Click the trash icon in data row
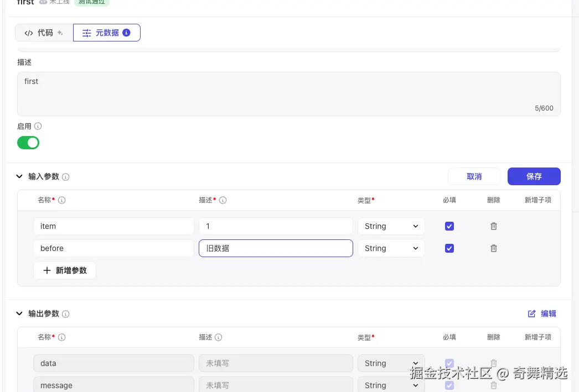Image resolution: width=579 pixels, height=392 pixels. point(494,363)
